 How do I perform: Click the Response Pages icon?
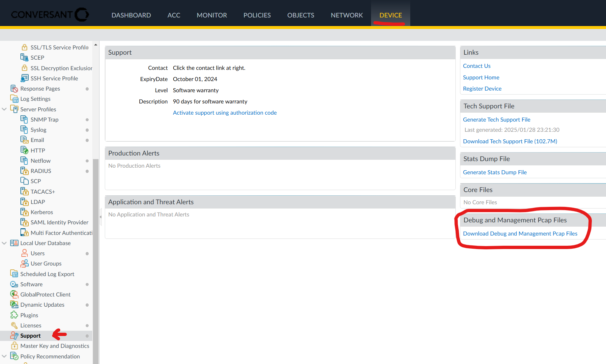[14, 88]
